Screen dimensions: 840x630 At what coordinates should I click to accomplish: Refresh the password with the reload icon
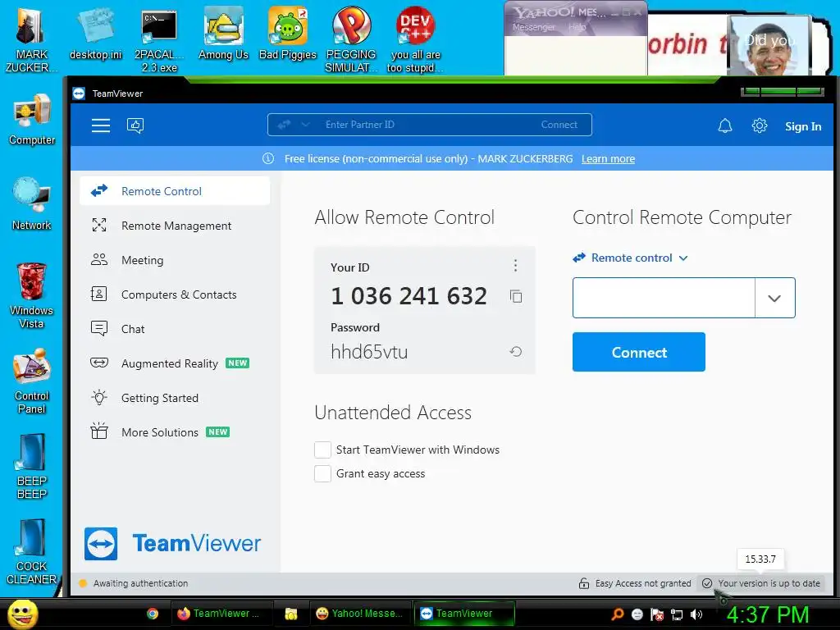[x=516, y=351]
